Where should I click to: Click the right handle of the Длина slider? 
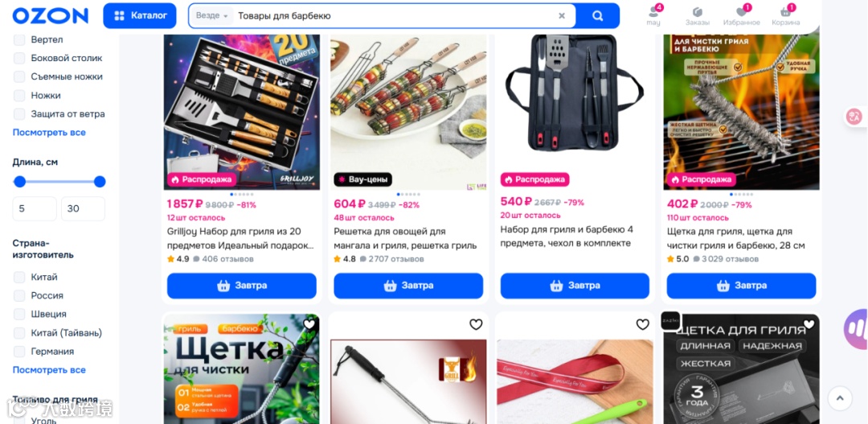tap(100, 182)
